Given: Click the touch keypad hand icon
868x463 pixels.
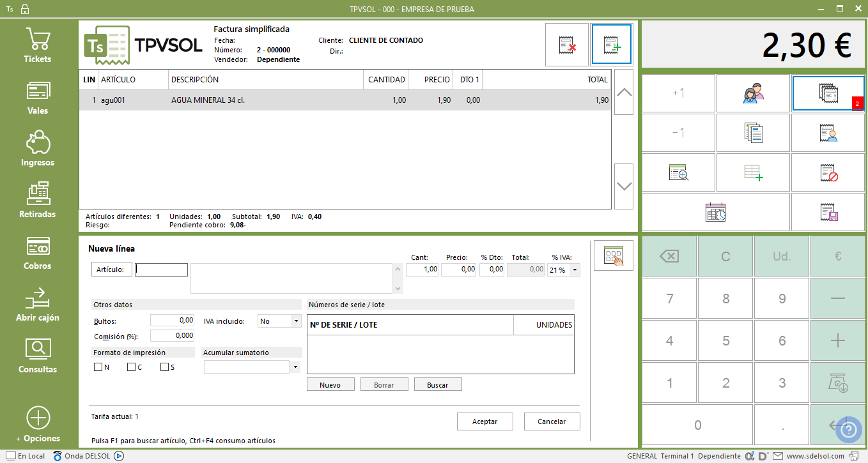Looking at the screenshot, I should (613, 255).
